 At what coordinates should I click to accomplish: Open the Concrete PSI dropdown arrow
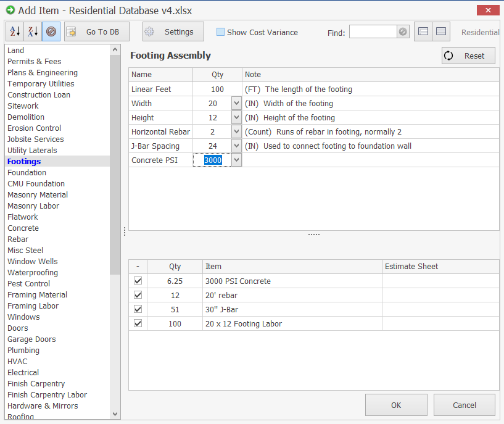coord(236,160)
